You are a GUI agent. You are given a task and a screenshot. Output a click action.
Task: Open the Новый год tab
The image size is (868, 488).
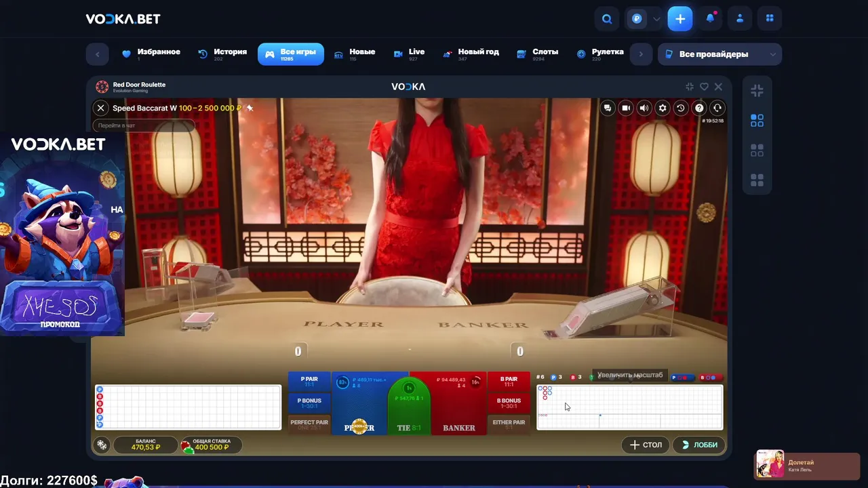point(471,54)
